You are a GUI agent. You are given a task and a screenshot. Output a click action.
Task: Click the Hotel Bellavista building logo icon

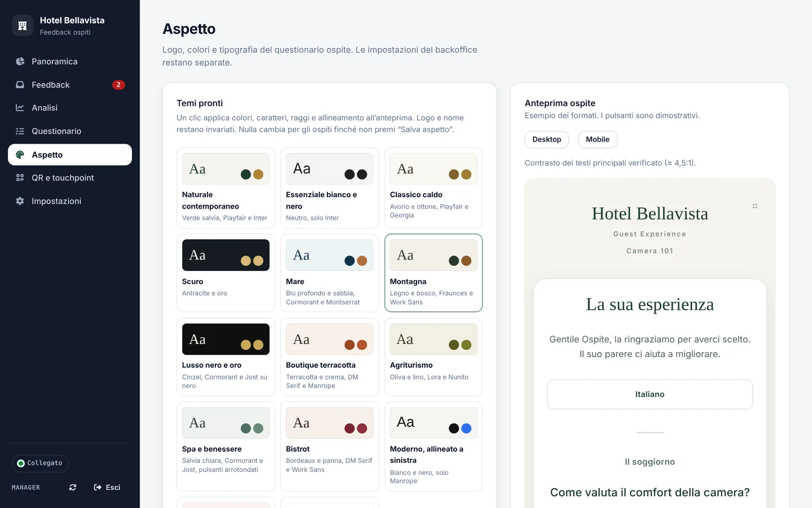click(x=22, y=26)
